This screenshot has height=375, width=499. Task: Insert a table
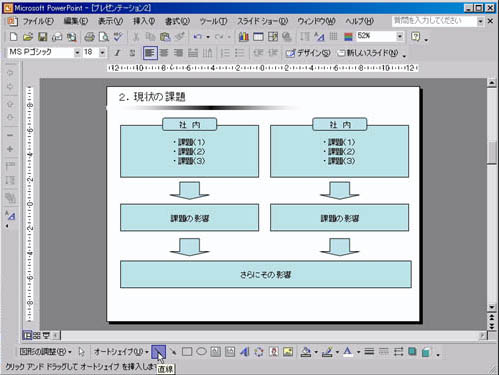pos(258,37)
